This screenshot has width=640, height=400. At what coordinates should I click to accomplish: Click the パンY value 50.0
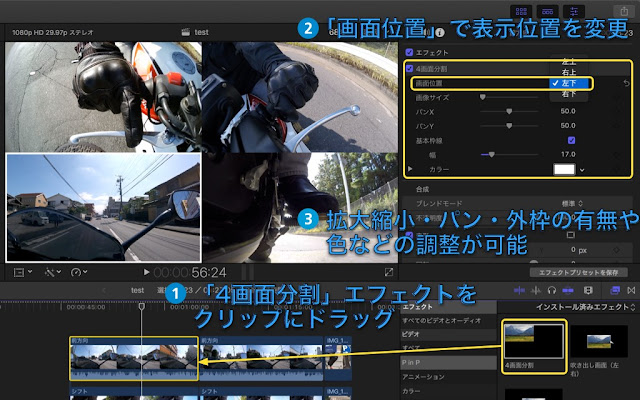pos(568,125)
